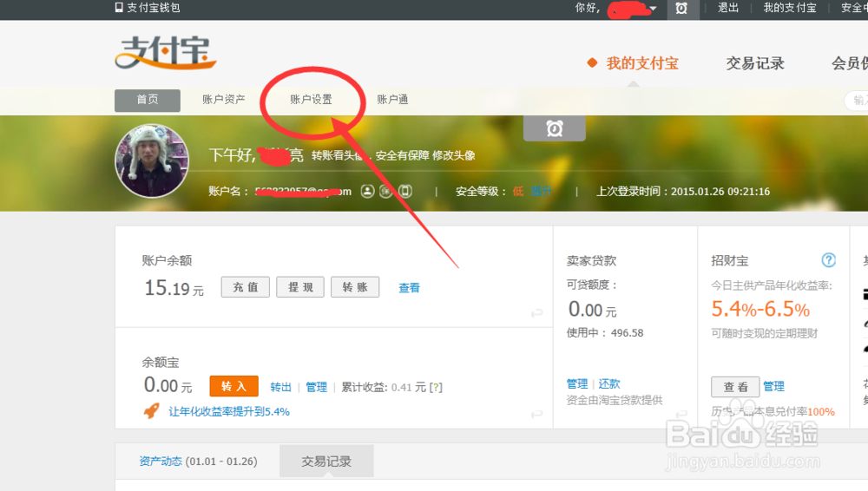Open the gray clock reminder tab below navigation
868x491 pixels.
(554, 128)
